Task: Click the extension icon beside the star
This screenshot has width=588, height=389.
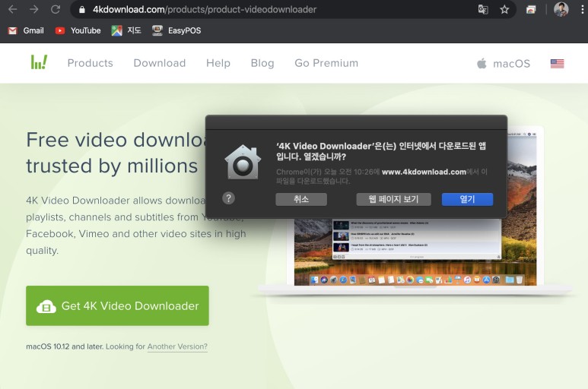Action: point(531,9)
